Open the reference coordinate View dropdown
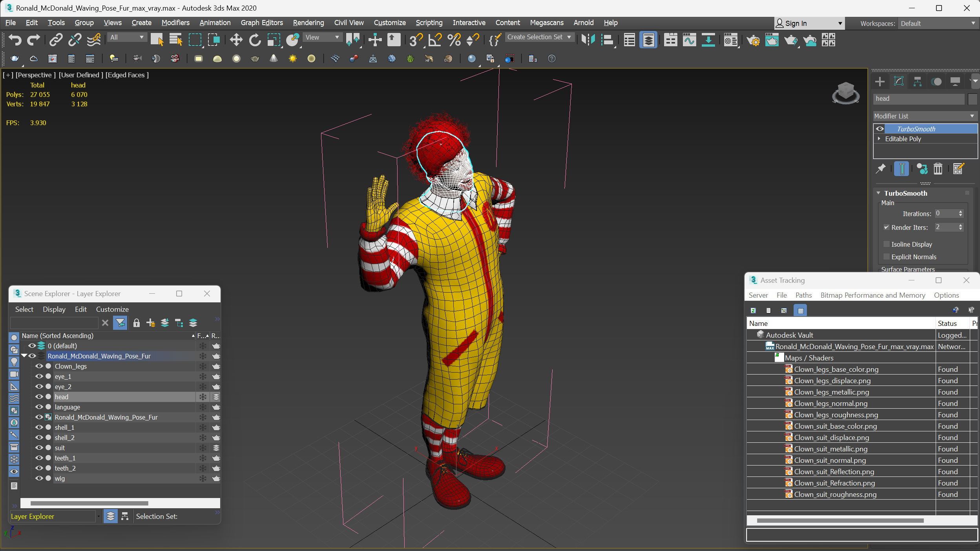 pos(323,37)
